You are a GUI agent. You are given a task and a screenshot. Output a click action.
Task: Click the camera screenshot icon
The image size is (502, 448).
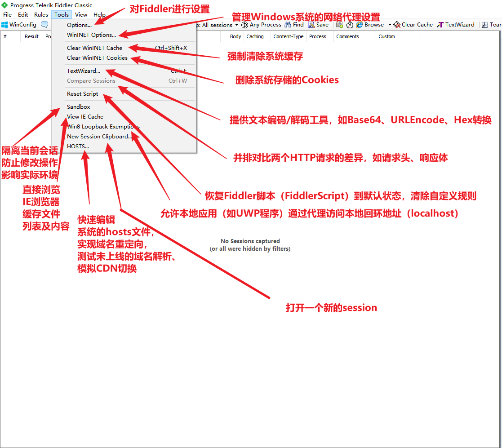[x=339, y=25]
